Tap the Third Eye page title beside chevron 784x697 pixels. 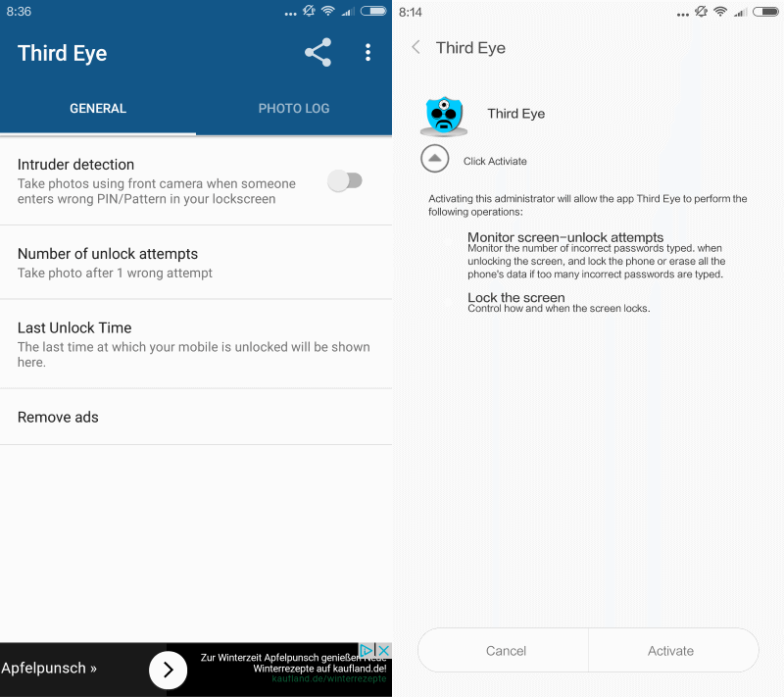[x=470, y=47]
